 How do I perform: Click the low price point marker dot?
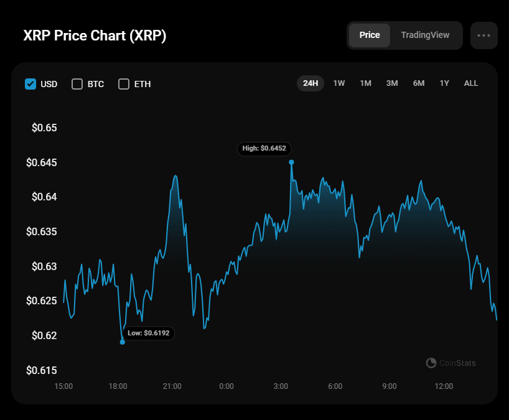(122, 342)
